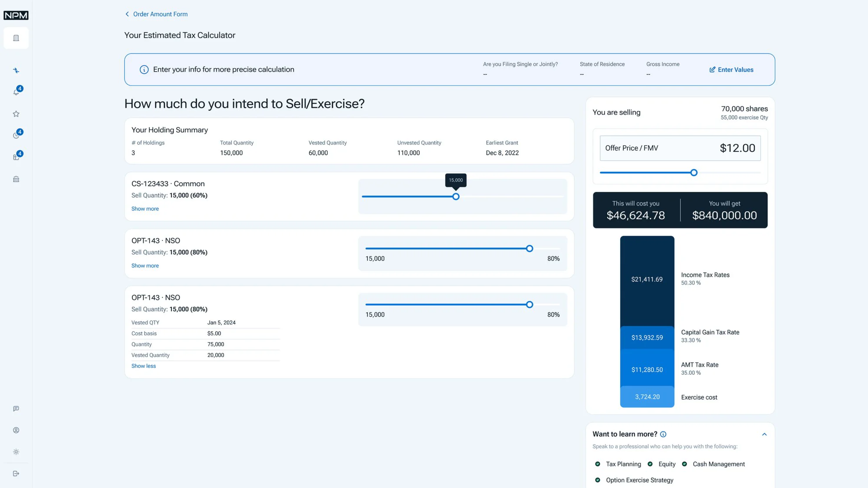This screenshot has width=868, height=488.
Task: Click the Enter Values button
Action: (x=731, y=69)
